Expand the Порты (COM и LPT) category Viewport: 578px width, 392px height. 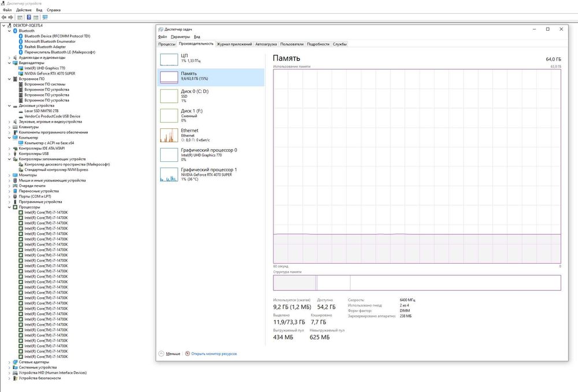point(9,197)
